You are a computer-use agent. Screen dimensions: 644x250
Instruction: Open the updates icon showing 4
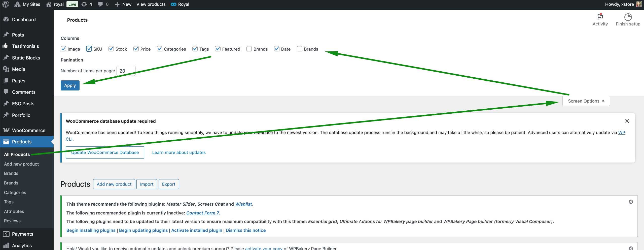tap(84, 4)
